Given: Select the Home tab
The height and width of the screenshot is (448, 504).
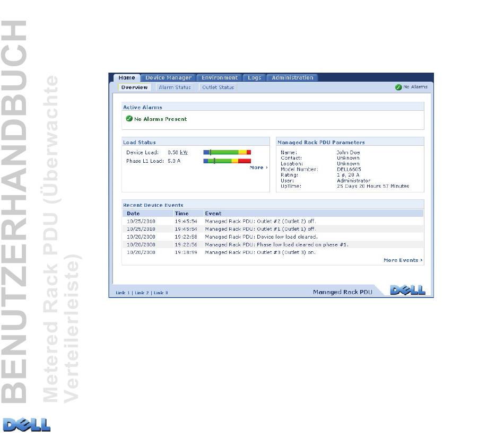Looking at the screenshot, I should (x=127, y=78).
